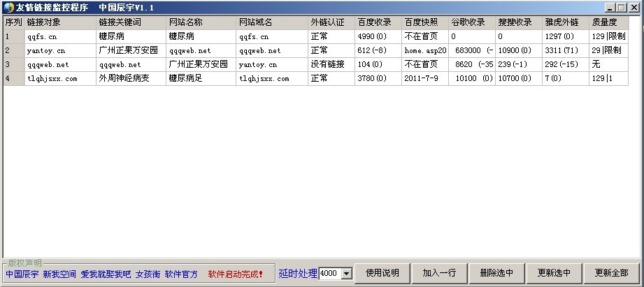Open the 中国辰宇 link
Screen dimensions: 644x287
point(22,274)
